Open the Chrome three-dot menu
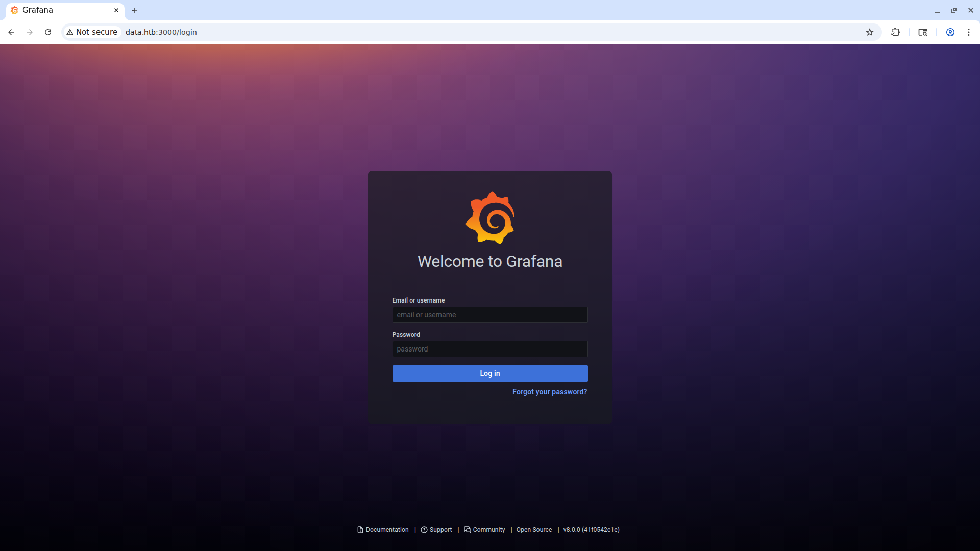 969,32
